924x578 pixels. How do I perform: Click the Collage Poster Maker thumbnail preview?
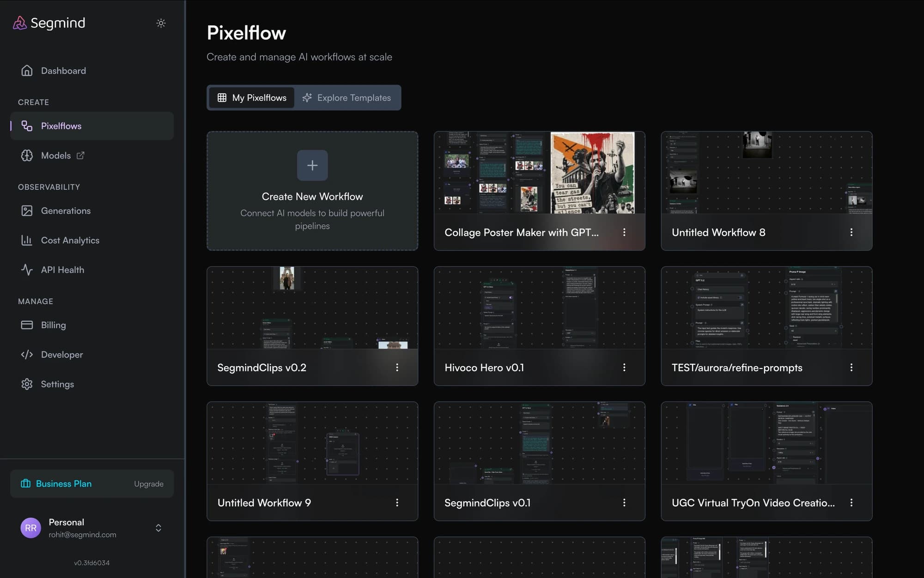pos(539,172)
